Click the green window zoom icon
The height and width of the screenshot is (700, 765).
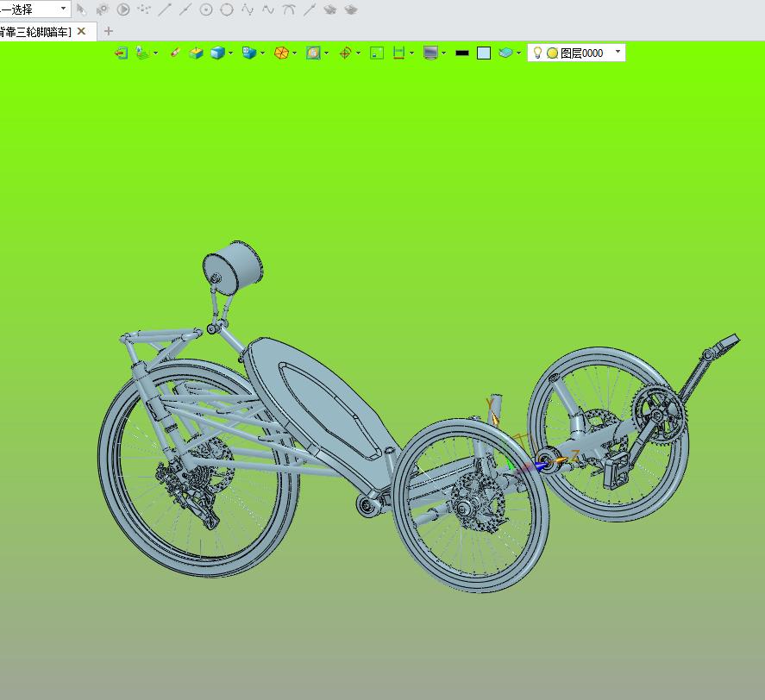pyautogui.click(x=377, y=53)
